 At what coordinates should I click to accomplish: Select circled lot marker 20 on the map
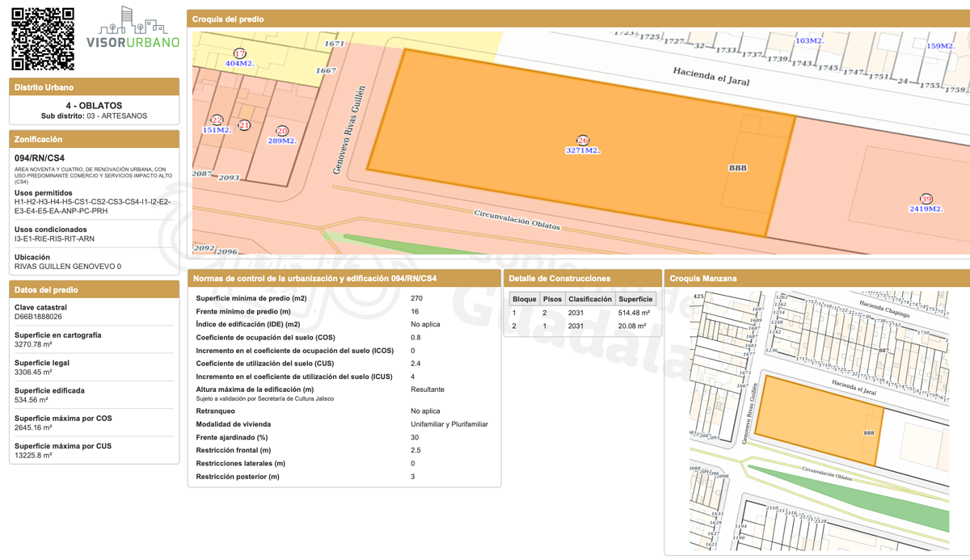coord(281,131)
